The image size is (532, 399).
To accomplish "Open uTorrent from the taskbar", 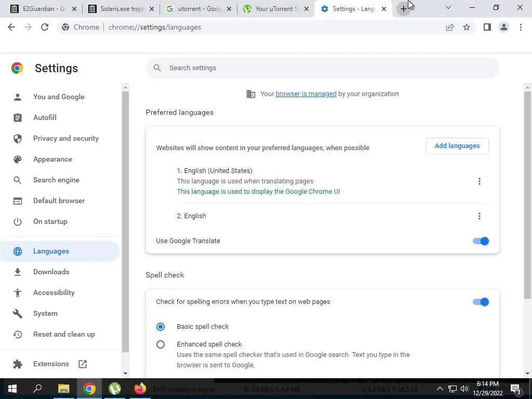I will pos(115,389).
